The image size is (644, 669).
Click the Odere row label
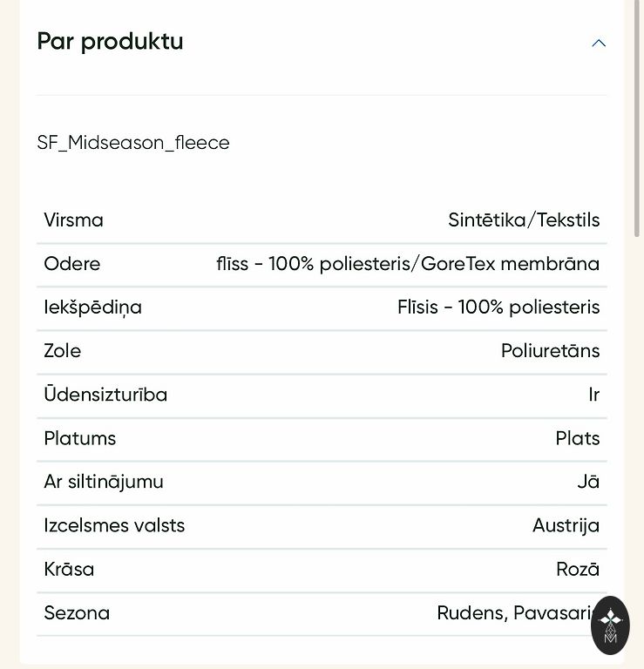coord(72,264)
